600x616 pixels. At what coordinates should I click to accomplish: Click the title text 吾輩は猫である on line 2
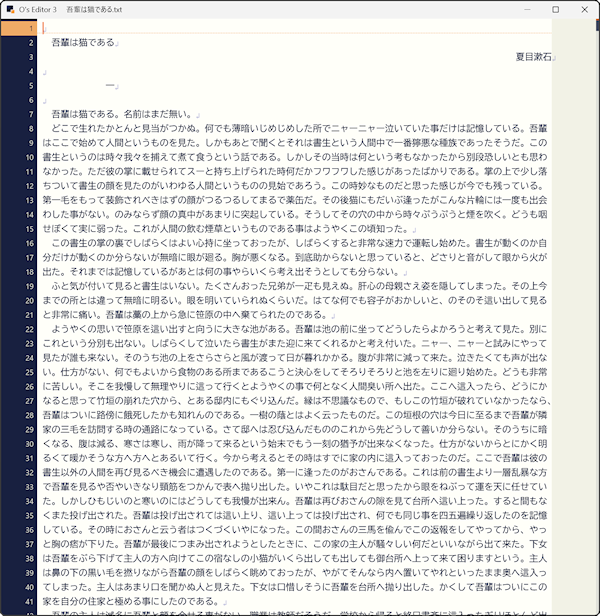[82, 43]
